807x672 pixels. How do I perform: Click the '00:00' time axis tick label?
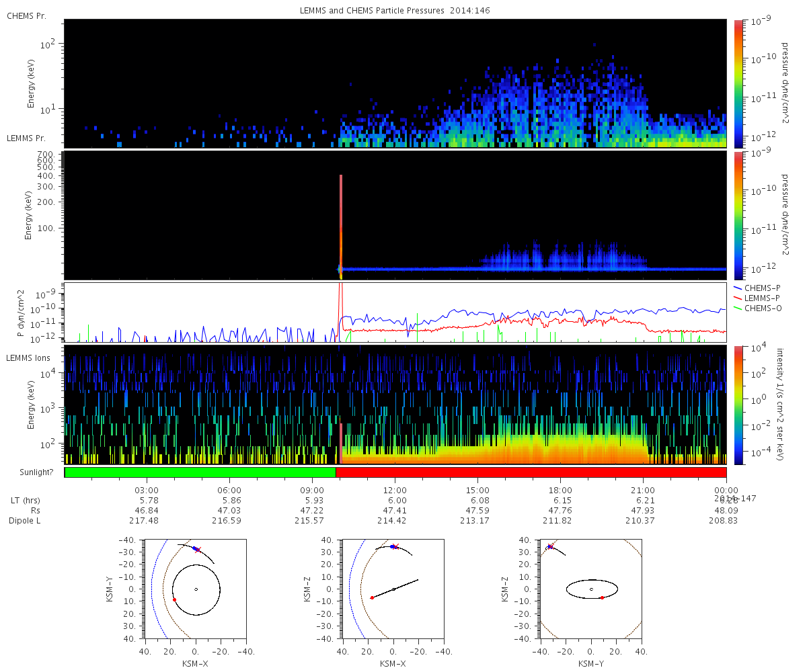[726, 490]
